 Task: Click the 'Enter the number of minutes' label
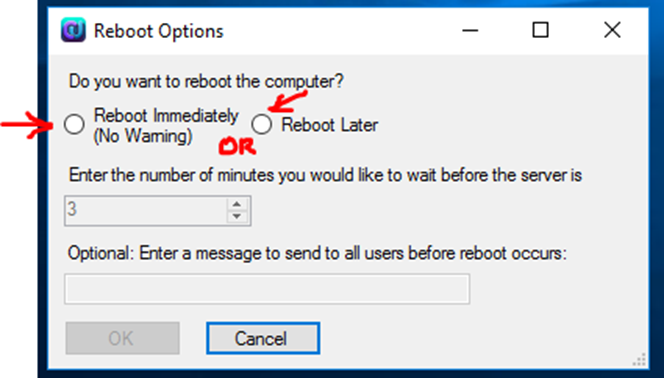pyautogui.click(x=325, y=175)
